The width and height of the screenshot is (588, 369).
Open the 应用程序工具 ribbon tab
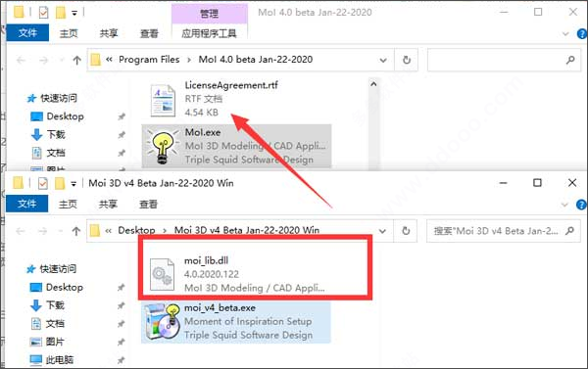pyautogui.click(x=210, y=33)
